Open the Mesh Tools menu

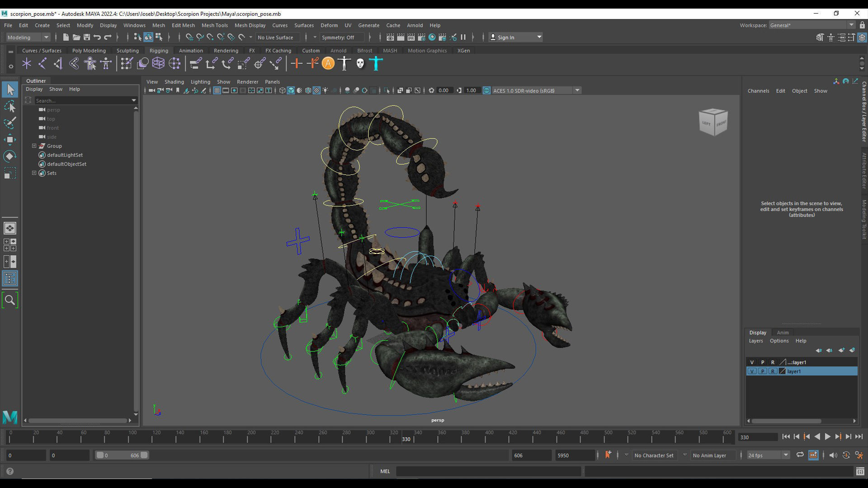214,25
